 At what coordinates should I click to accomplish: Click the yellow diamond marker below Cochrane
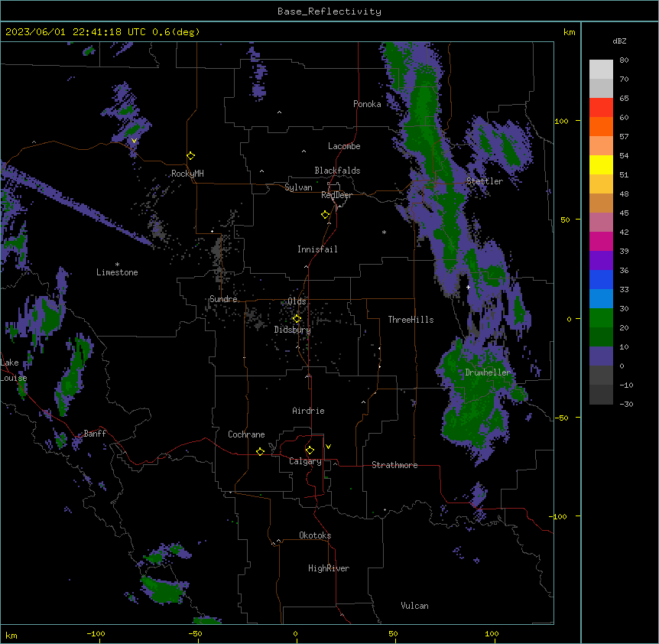(x=260, y=451)
